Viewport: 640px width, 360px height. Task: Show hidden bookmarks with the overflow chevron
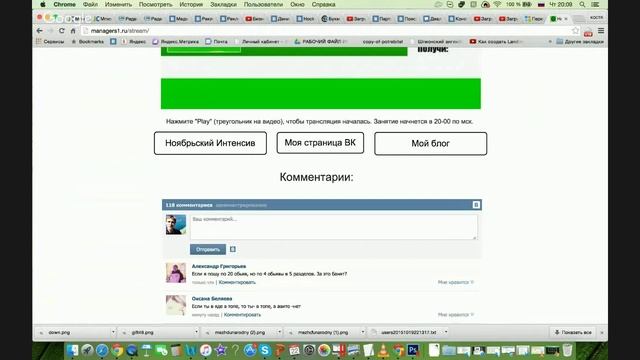(x=550, y=42)
